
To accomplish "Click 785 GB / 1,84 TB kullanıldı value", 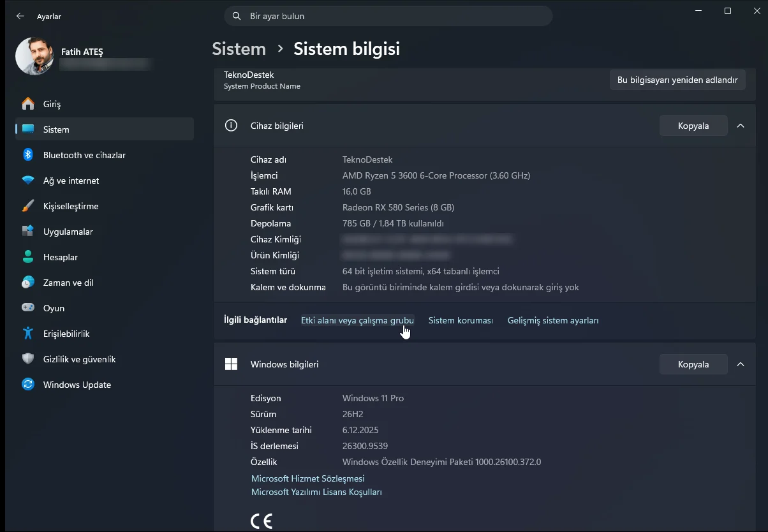I will 393,223.
